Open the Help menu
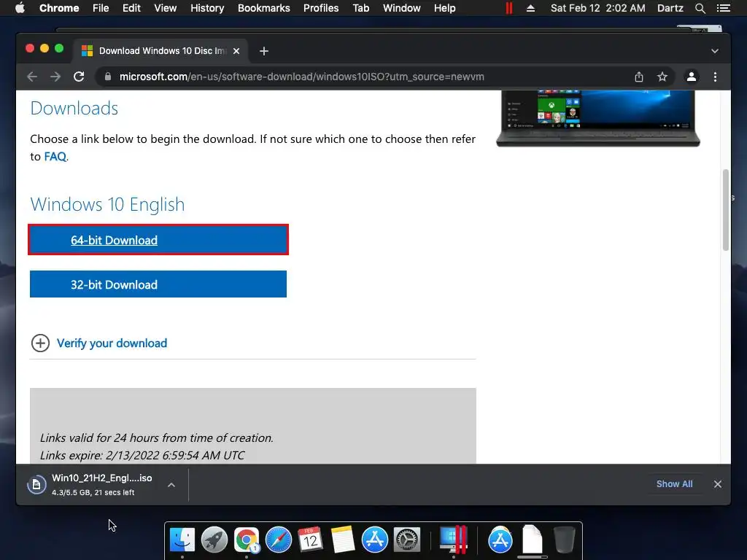747x560 pixels. tap(444, 8)
